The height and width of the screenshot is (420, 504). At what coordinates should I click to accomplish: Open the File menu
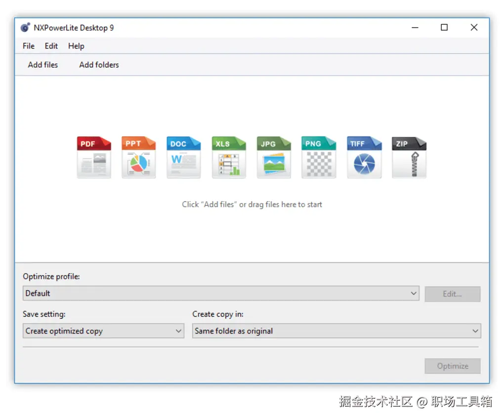pyautogui.click(x=29, y=46)
